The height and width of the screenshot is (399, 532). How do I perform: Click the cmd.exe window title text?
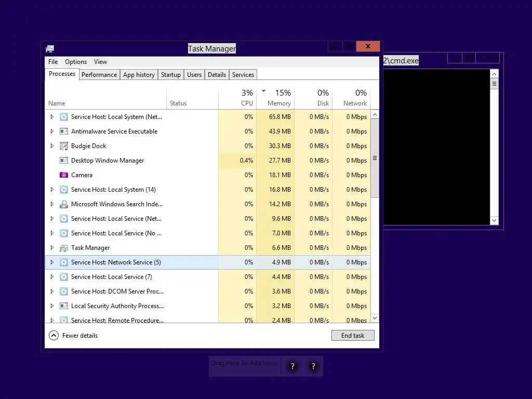coord(401,60)
